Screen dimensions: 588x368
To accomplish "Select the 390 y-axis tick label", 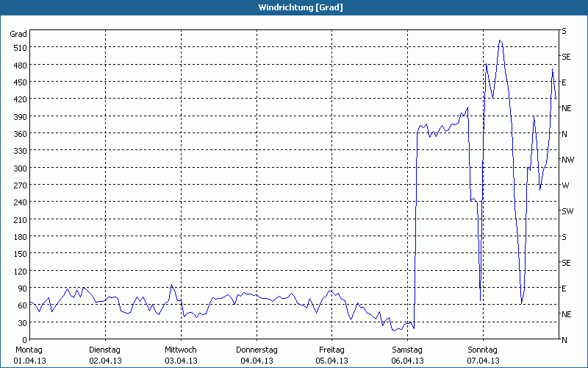I will click(21, 117).
